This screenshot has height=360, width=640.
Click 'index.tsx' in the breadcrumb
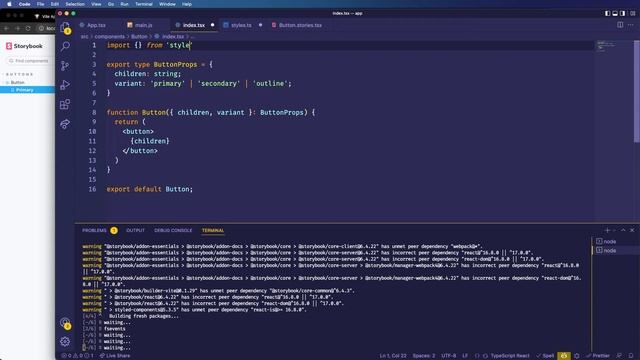point(173,37)
